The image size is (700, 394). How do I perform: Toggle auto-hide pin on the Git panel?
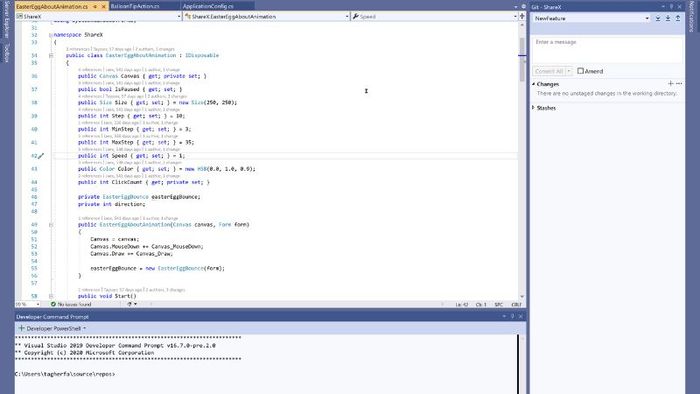[671, 7]
